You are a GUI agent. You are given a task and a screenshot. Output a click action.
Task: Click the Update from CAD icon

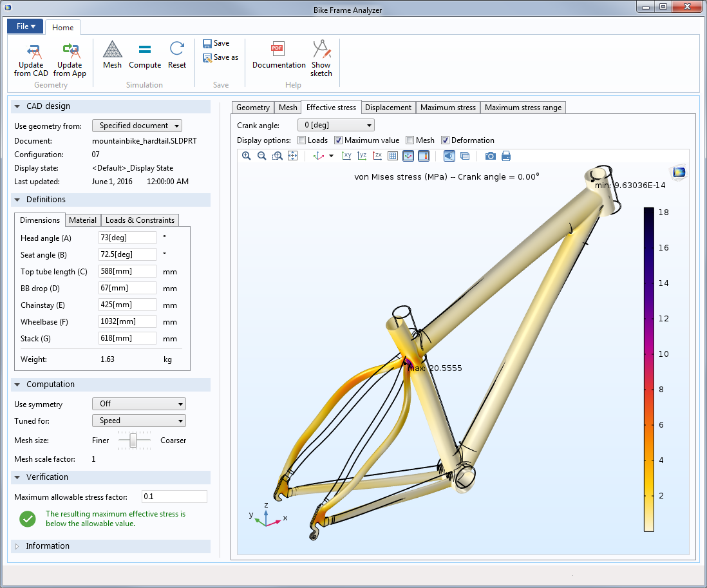tap(33, 50)
